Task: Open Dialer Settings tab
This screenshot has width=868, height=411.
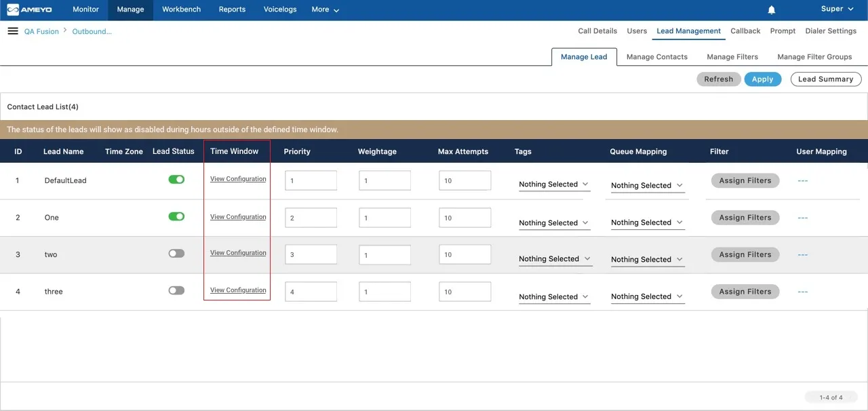Action: pos(831,31)
